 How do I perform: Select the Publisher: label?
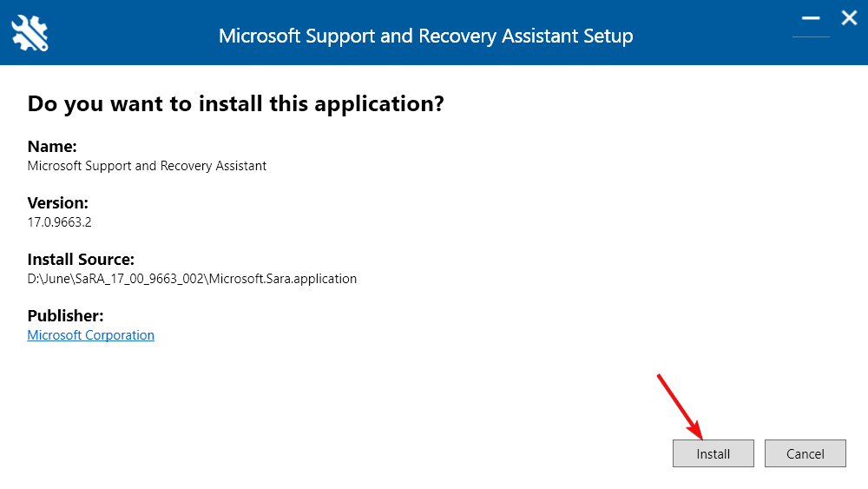pos(65,316)
